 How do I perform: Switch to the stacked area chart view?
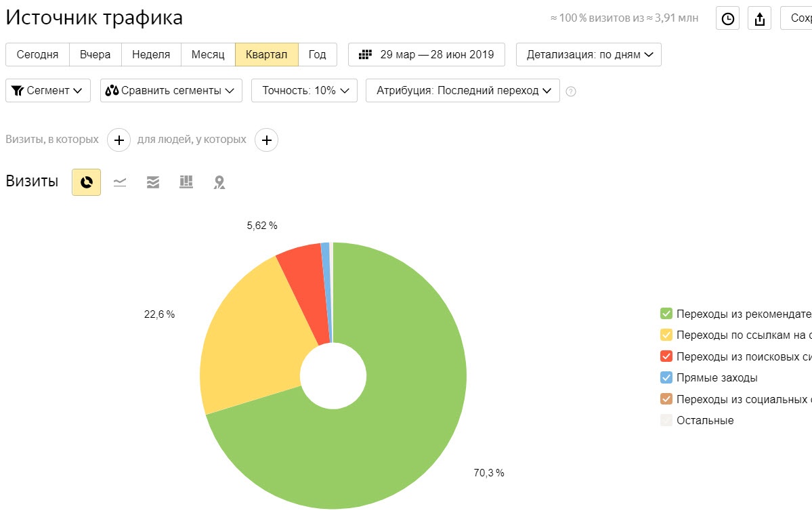tap(153, 182)
